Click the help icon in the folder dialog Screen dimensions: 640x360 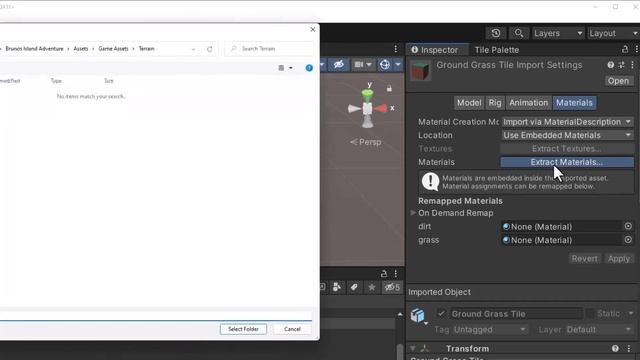click(309, 68)
